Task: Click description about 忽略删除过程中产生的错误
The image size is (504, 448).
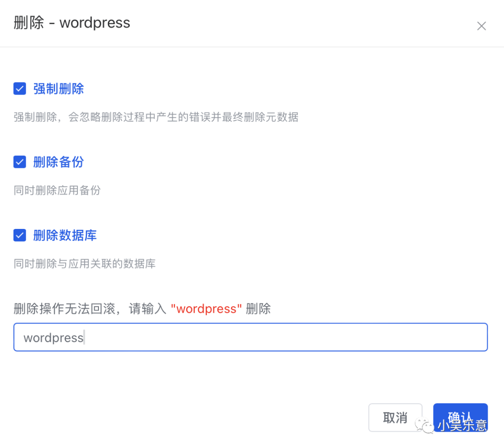Action: pos(156,117)
